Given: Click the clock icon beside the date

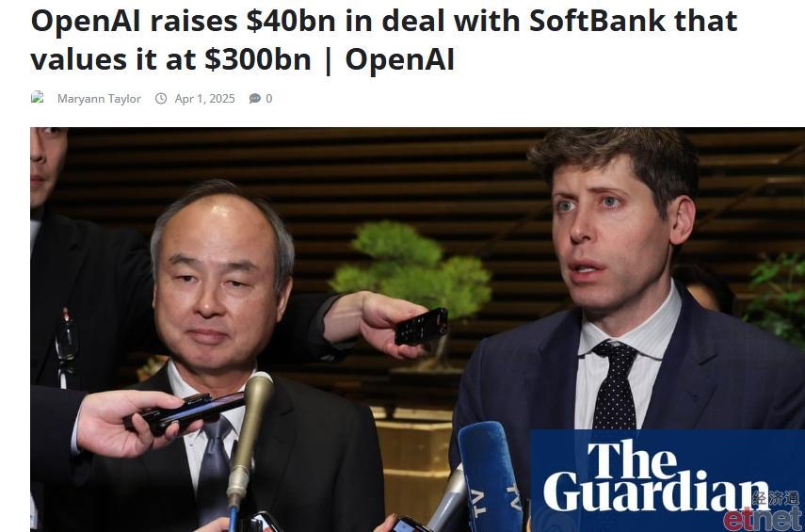Looking at the screenshot, I should (x=161, y=98).
